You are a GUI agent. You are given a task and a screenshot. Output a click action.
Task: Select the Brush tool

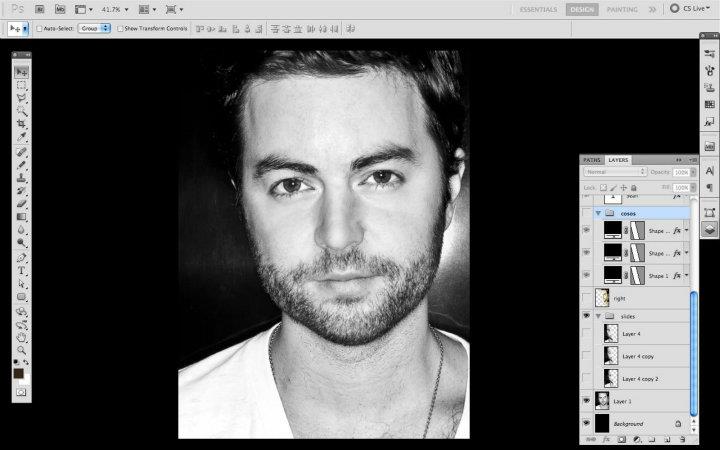coord(21,165)
